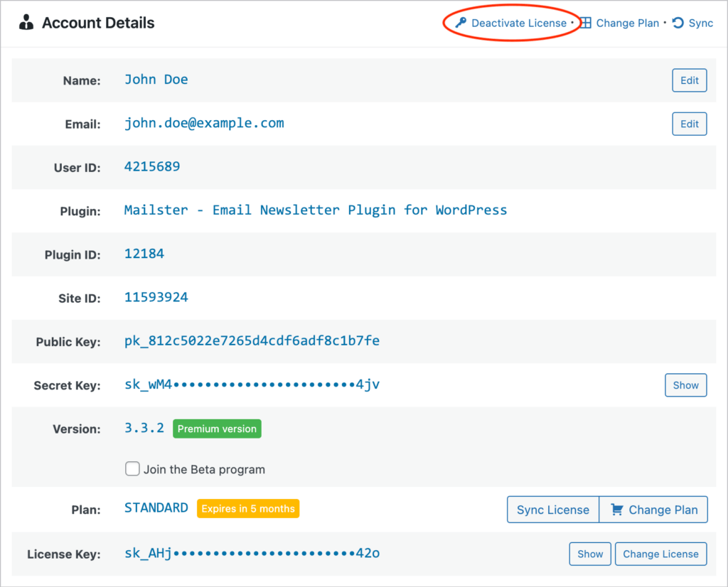Click the john.doe@example.com email value
728x587 pixels.
click(204, 123)
